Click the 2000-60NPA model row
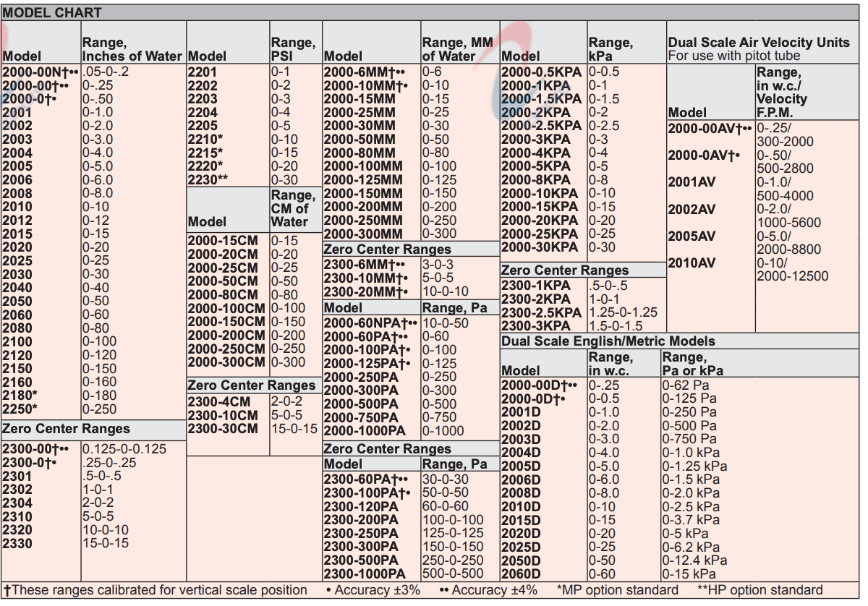868x606 pixels. pyautogui.click(x=370, y=323)
